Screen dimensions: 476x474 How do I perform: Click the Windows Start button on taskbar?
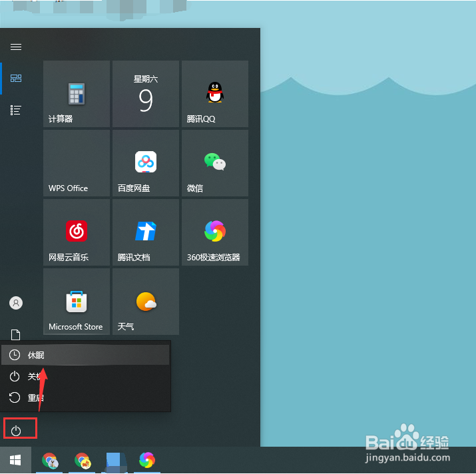pos(15,460)
